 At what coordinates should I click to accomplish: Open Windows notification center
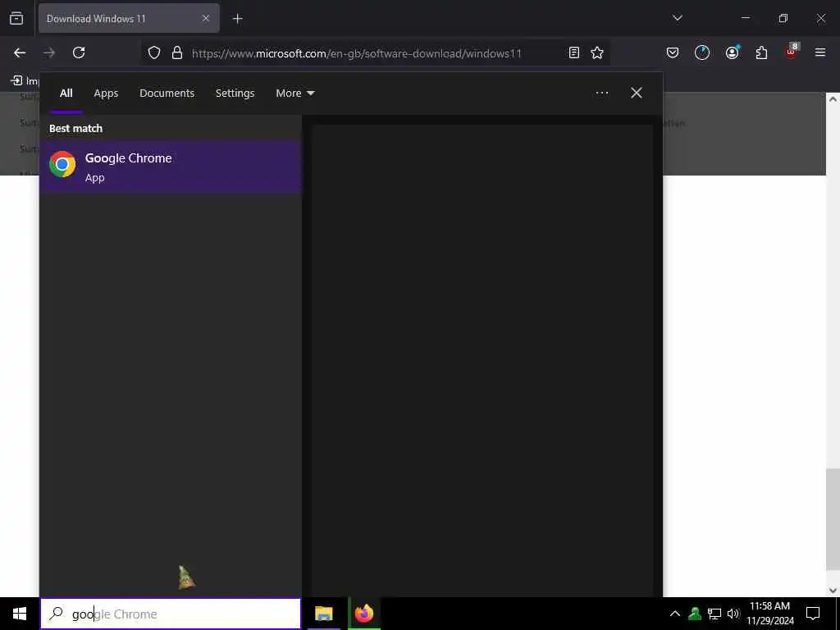pyautogui.click(x=813, y=614)
